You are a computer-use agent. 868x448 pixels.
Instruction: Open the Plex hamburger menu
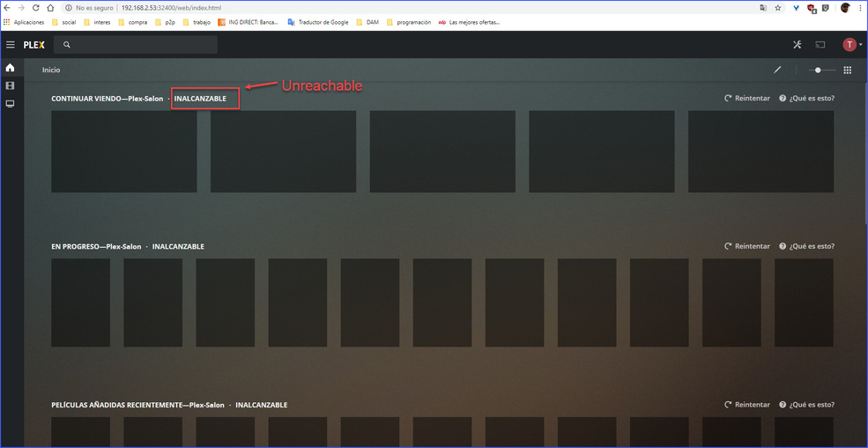click(x=10, y=45)
